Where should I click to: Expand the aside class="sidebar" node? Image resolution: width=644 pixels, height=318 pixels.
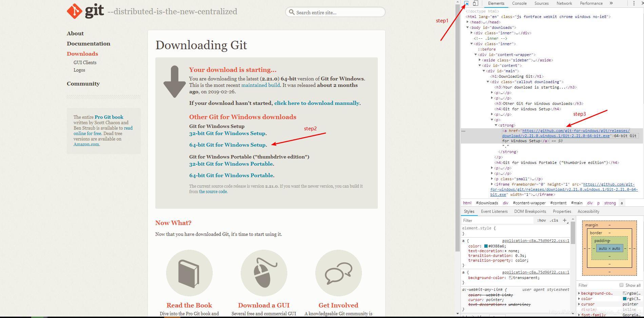coord(480,60)
